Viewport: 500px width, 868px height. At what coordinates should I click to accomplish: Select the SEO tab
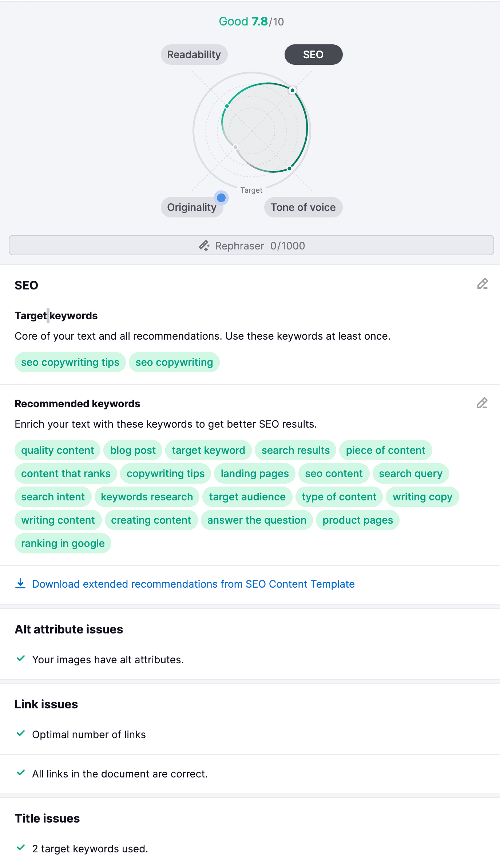point(313,55)
